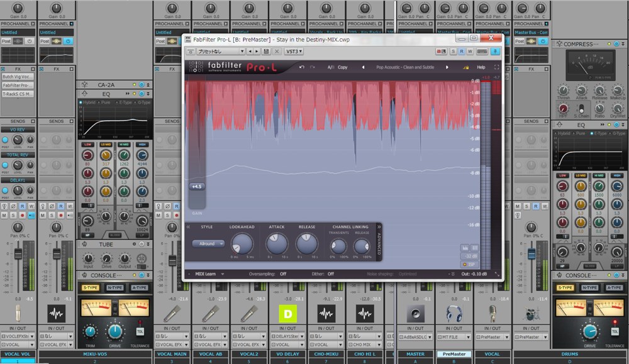The image size is (629, 364).
Task: Click the VO REV send label
Action: click(x=18, y=130)
